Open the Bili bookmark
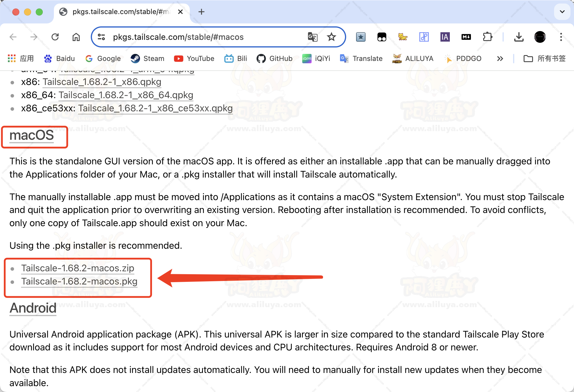574x392 pixels. coord(236,59)
